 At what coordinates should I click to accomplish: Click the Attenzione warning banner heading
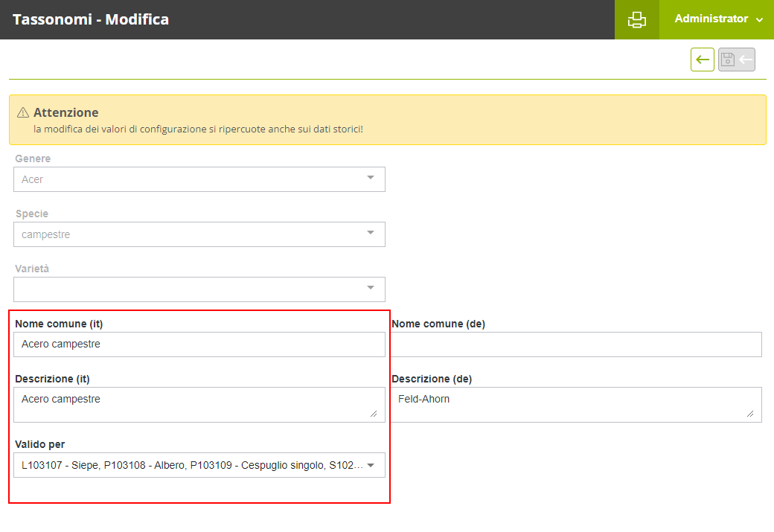pyautogui.click(x=66, y=112)
